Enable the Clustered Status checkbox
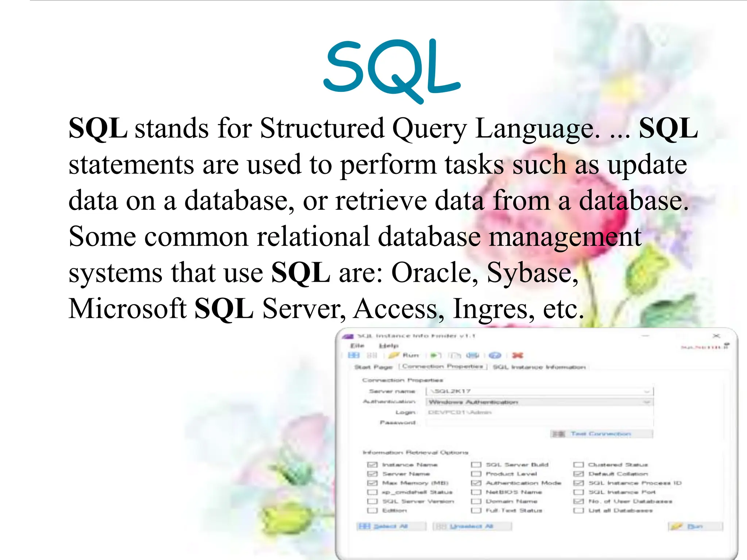This screenshot has width=747, height=560. (578, 464)
